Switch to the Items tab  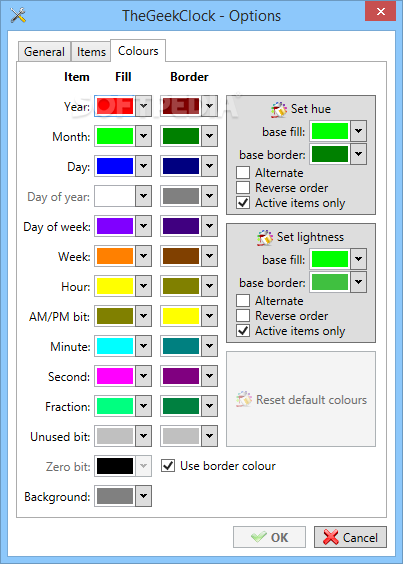pos(91,52)
